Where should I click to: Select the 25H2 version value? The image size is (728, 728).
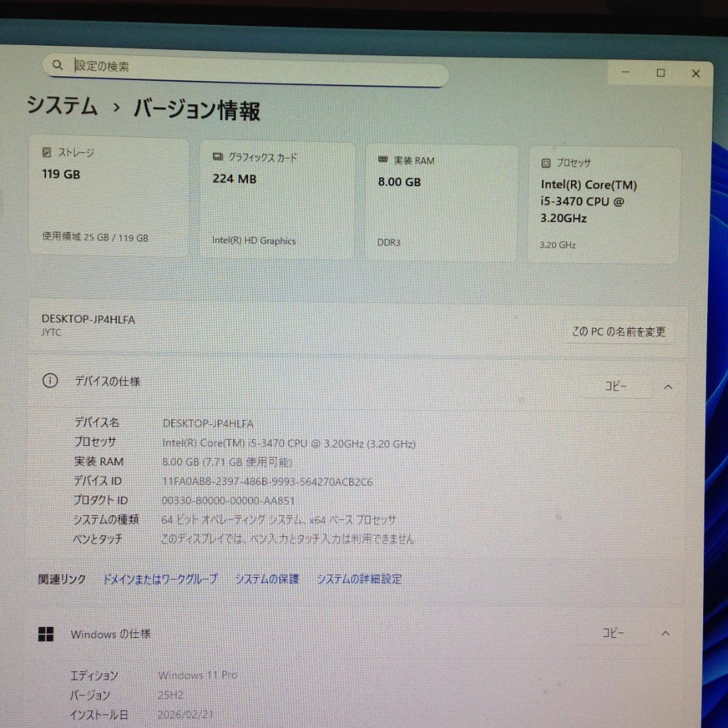(171, 695)
